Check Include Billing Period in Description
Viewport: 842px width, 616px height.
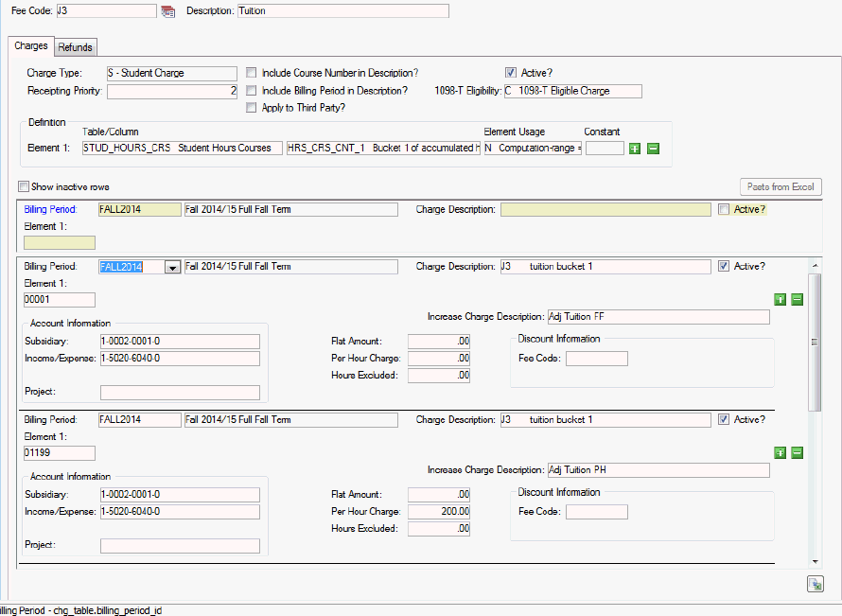point(252,91)
